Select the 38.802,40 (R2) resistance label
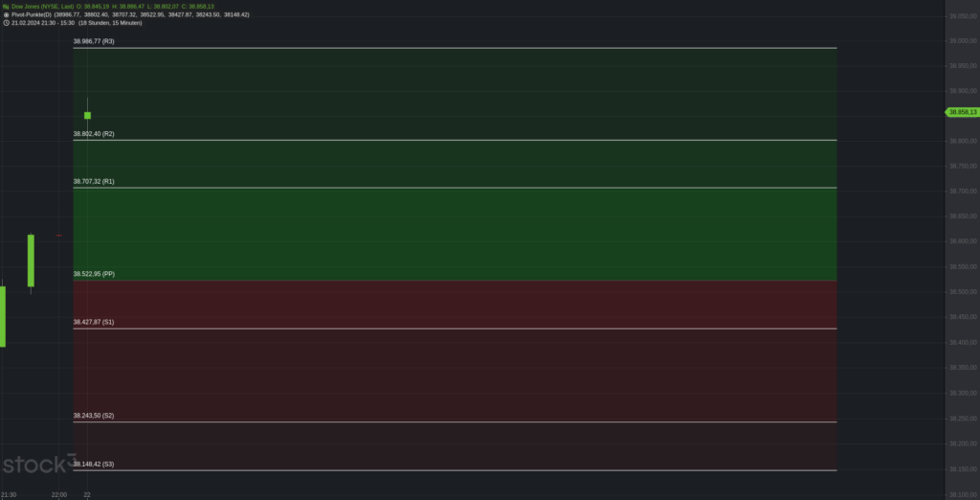 point(94,134)
